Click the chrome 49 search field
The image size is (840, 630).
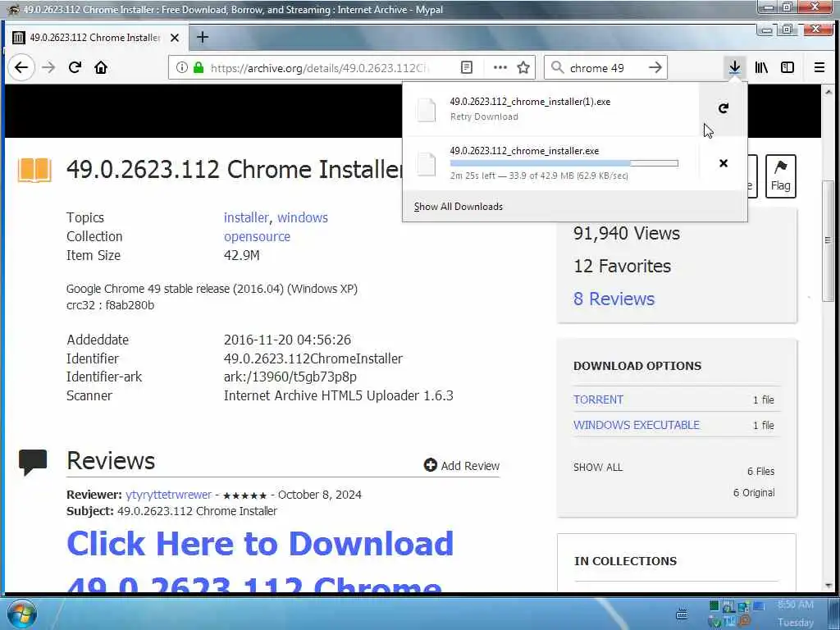pyautogui.click(x=605, y=67)
